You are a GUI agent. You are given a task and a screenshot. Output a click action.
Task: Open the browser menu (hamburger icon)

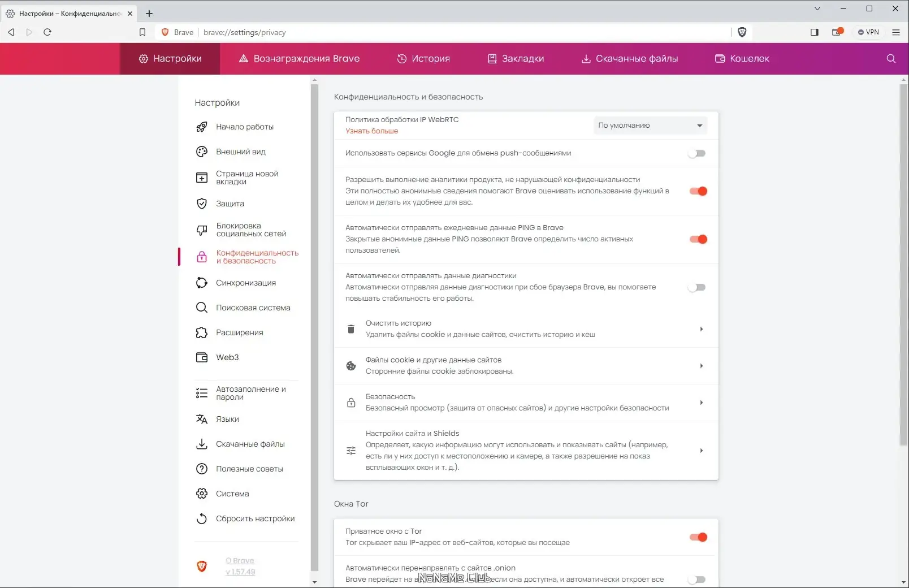(896, 32)
